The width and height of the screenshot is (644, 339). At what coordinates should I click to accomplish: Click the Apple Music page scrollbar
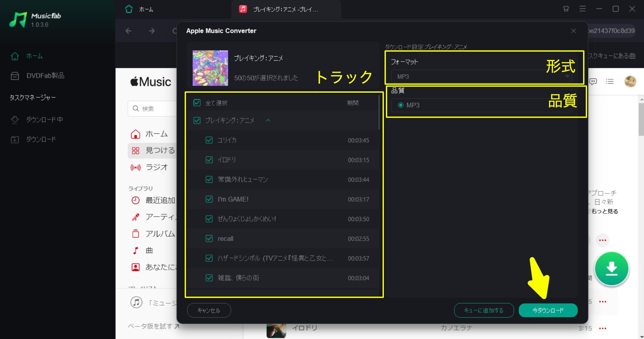point(641,120)
